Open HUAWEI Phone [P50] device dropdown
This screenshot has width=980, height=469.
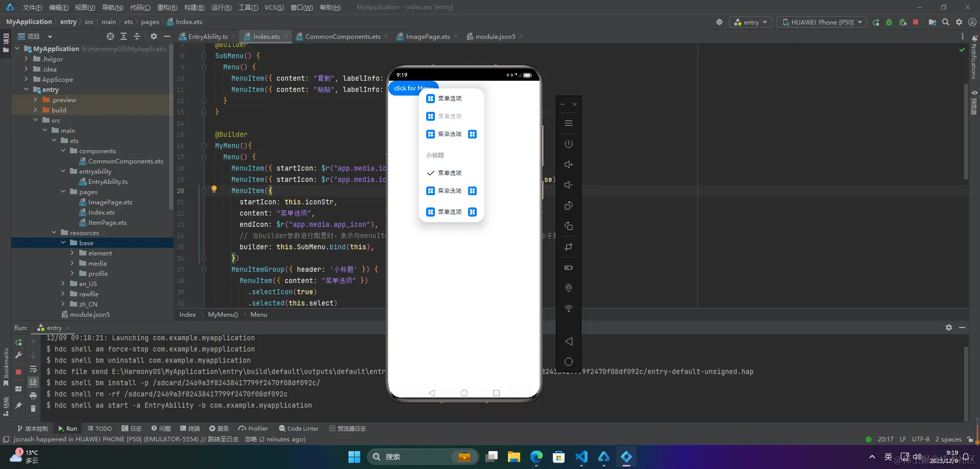(822, 22)
